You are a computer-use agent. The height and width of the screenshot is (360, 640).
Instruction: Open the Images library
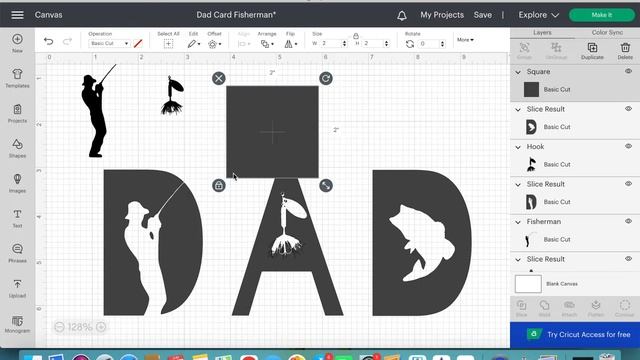[17, 183]
